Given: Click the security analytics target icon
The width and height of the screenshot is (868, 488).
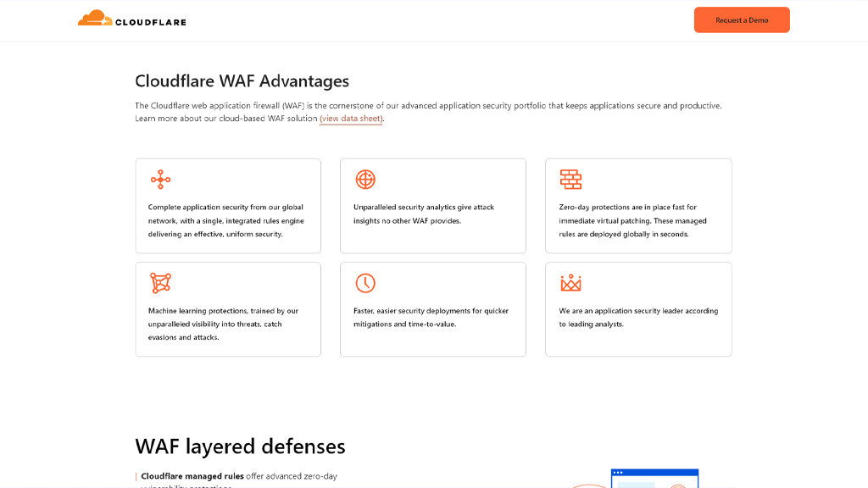Looking at the screenshot, I should click(x=365, y=179).
